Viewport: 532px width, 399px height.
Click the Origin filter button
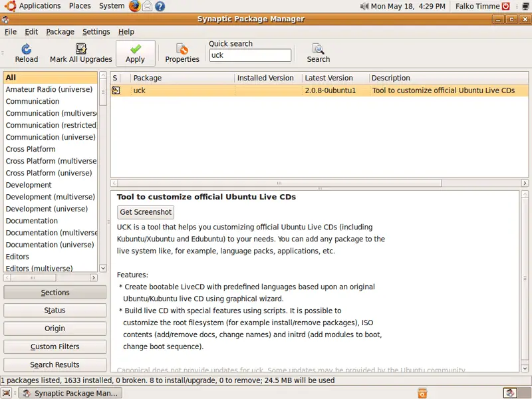[x=55, y=329]
